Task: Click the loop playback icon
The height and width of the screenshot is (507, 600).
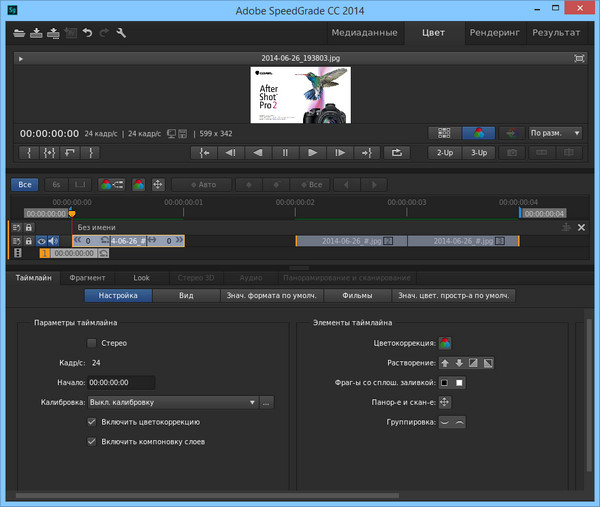Action: coord(396,153)
